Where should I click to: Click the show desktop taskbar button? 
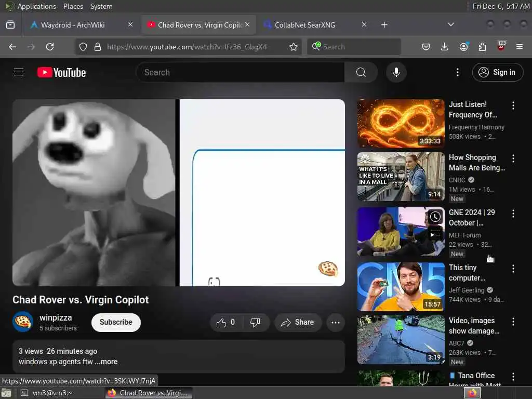pyautogui.click(x=6, y=393)
